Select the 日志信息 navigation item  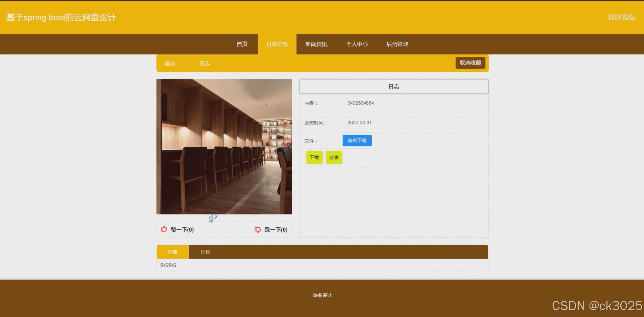pos(277,44)
